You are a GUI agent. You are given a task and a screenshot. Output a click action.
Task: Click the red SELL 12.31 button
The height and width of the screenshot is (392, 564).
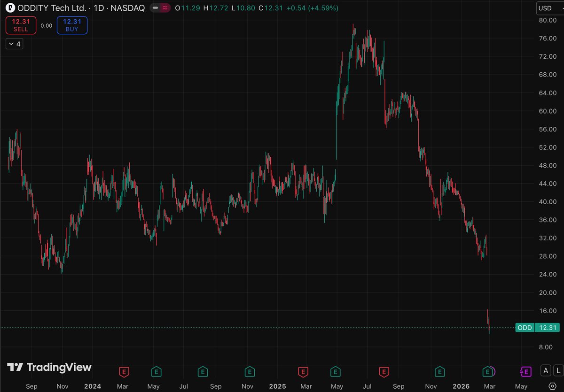click(21, 25)
